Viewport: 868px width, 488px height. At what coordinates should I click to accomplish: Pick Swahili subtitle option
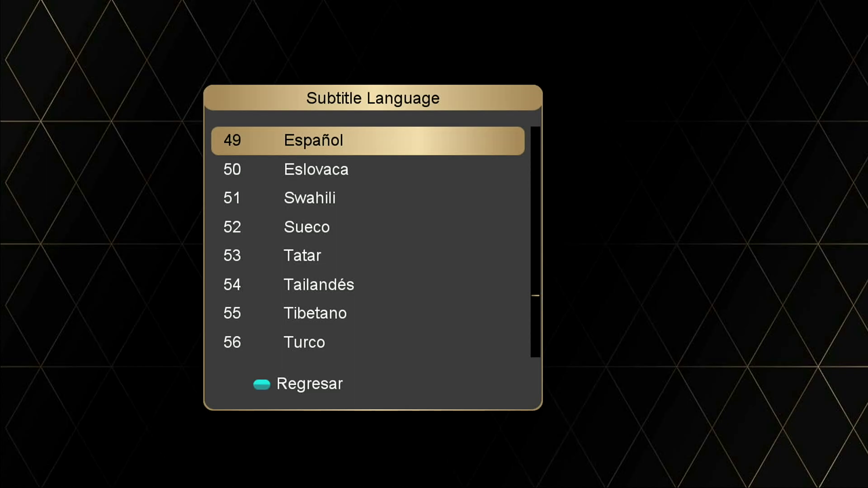[310, 198]
